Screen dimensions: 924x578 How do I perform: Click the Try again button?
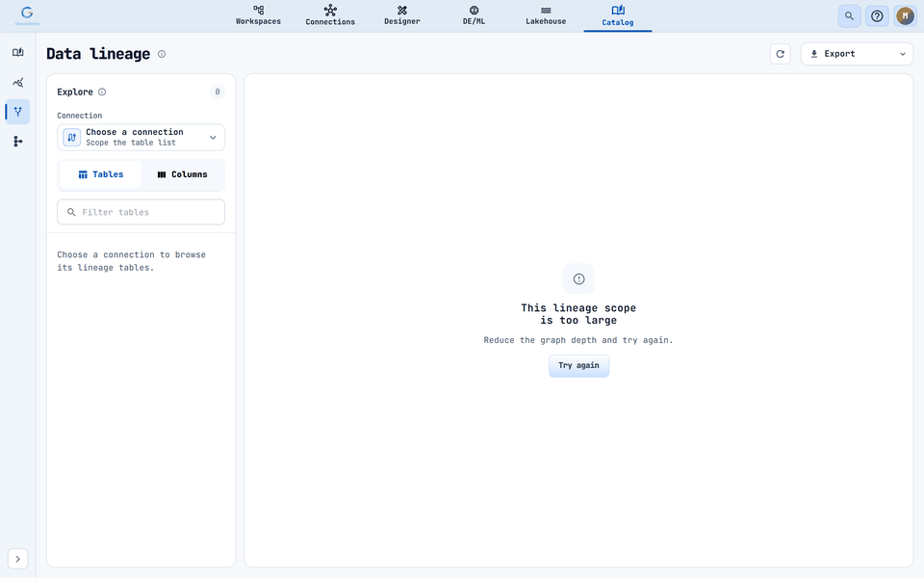[578, 366]
